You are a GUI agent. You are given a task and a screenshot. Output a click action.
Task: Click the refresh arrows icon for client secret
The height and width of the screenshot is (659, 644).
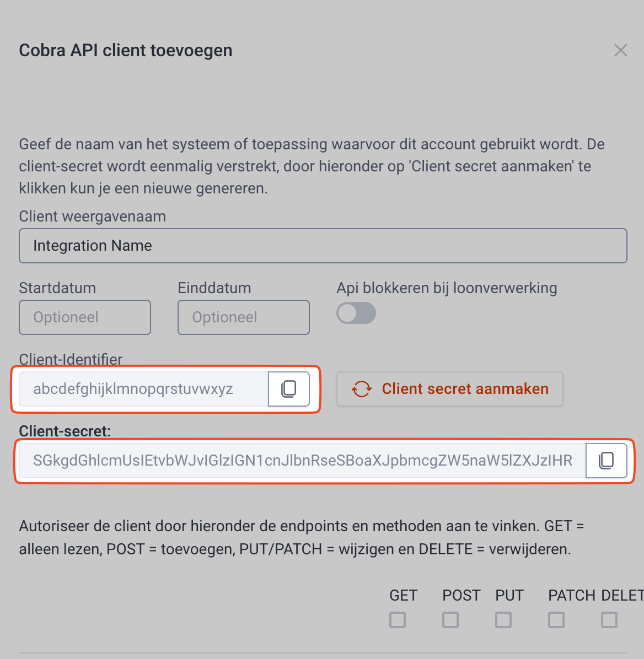(362, 389)
